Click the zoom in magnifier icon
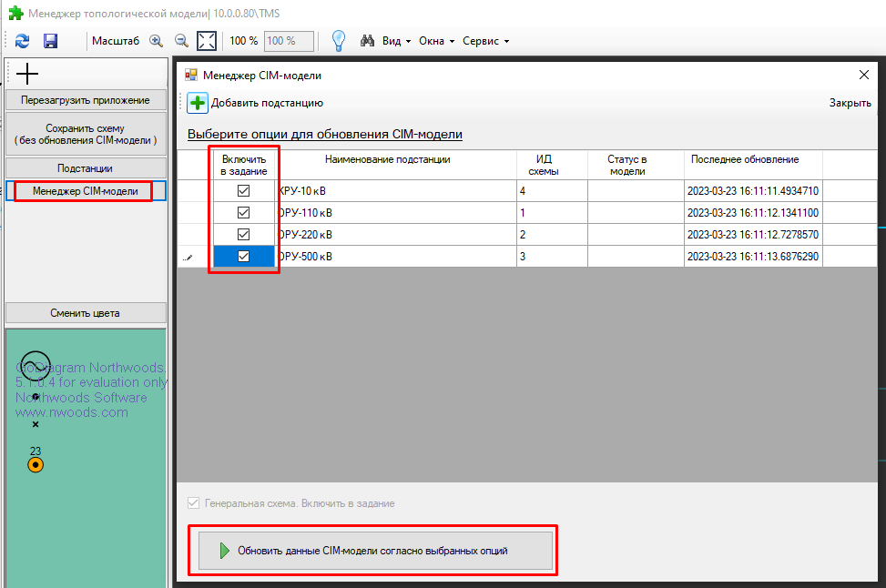Viewport: 886px width, 588px height. (x=156, y=41)
